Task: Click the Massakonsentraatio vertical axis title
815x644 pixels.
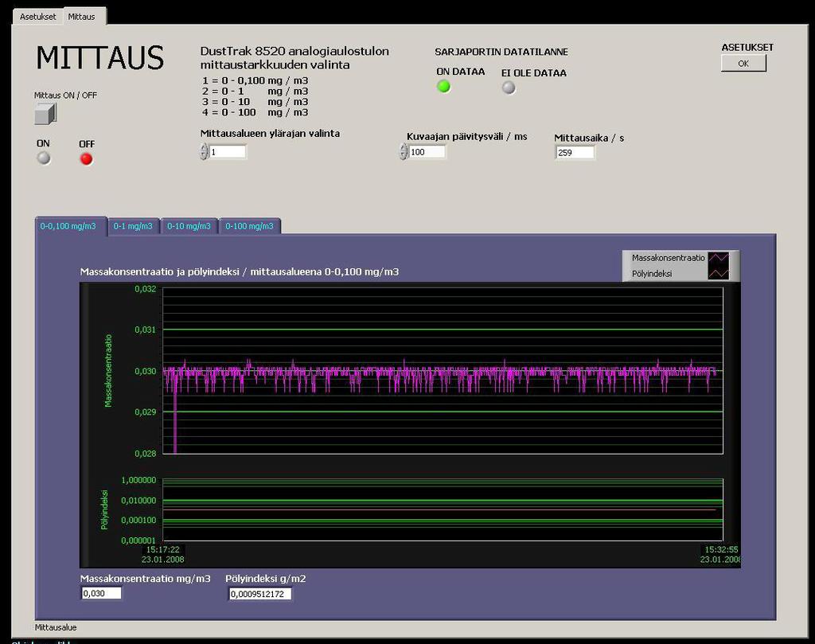Action: click(108, 371)
